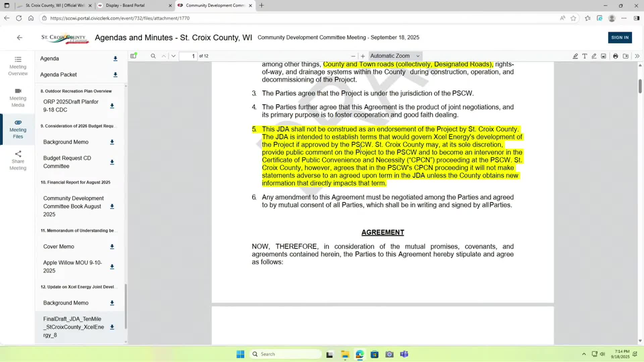Viewport: 644px width, 362px height.
Task: Go to next PDF page
Action: point(173,56)
